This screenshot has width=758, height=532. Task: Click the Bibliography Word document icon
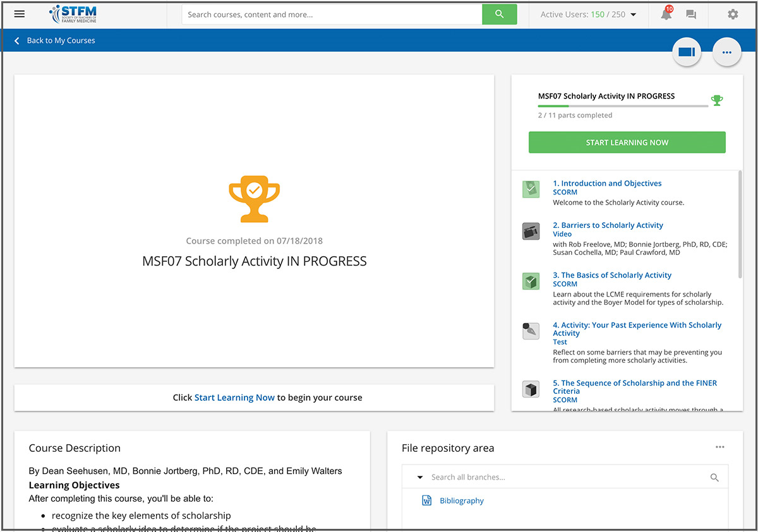[426, 500]
